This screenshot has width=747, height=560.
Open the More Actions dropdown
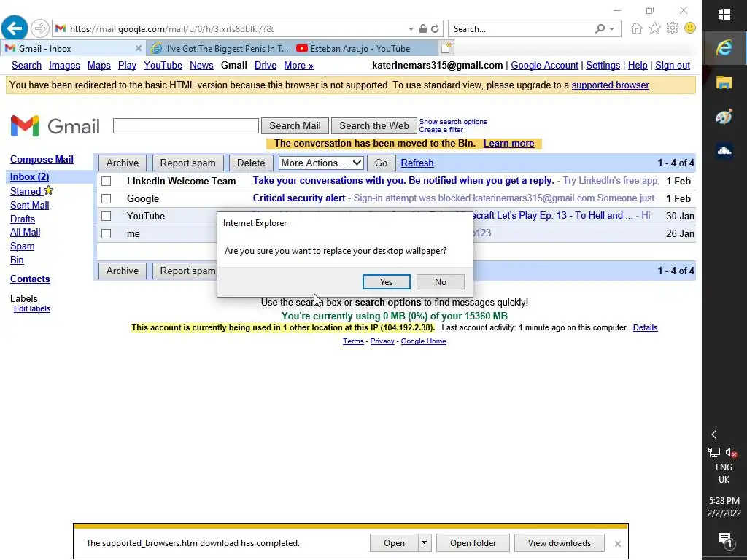point(321,163)
